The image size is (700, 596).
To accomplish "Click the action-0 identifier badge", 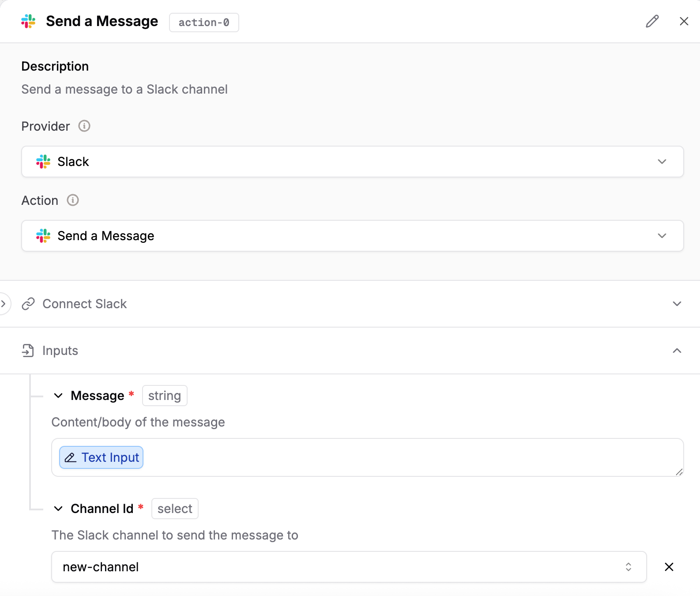I will point(204,23).
